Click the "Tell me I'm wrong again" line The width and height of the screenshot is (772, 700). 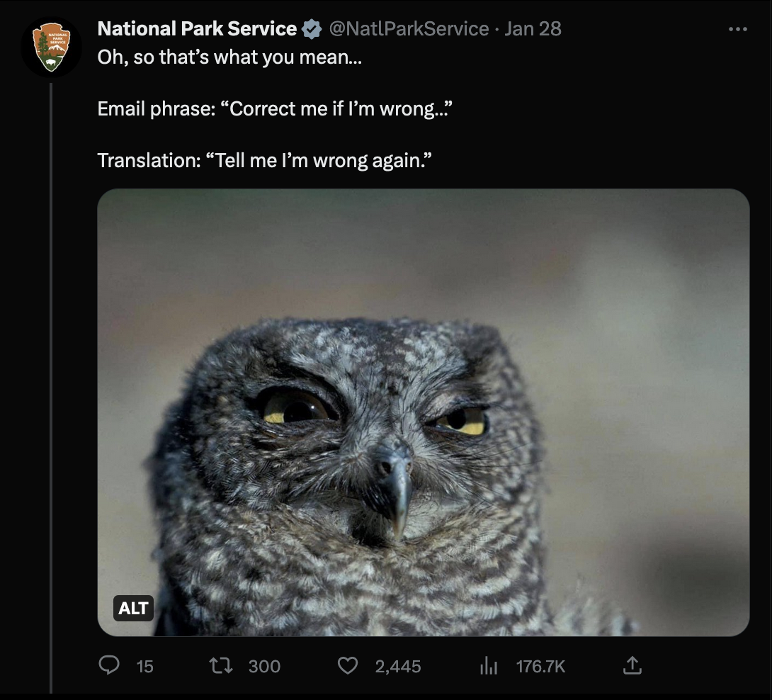pos(263,160)
